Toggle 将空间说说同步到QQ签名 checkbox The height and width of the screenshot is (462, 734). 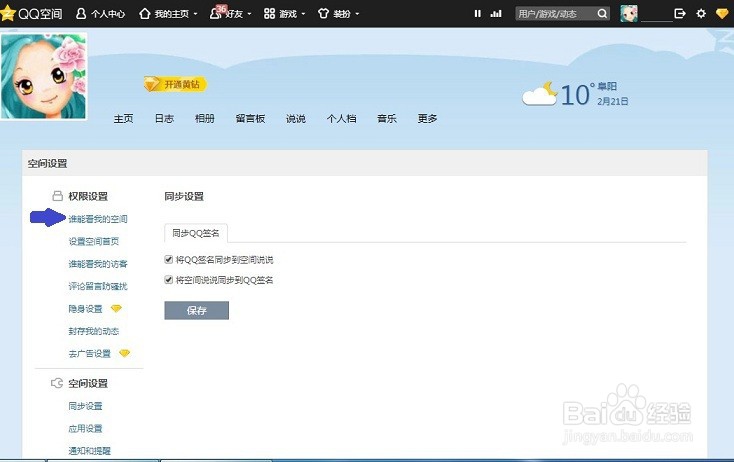pos(169,280)
